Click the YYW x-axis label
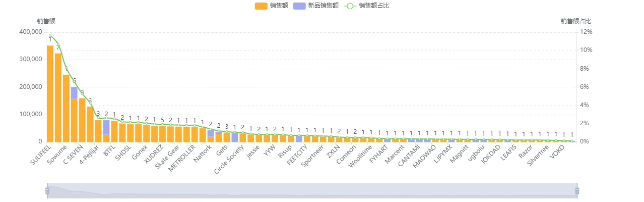 click(x=270, y=150)
